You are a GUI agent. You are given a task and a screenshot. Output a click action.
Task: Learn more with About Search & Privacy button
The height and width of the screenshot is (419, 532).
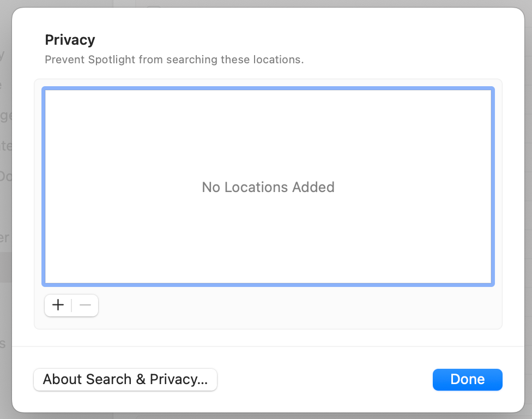coord(125,380)
